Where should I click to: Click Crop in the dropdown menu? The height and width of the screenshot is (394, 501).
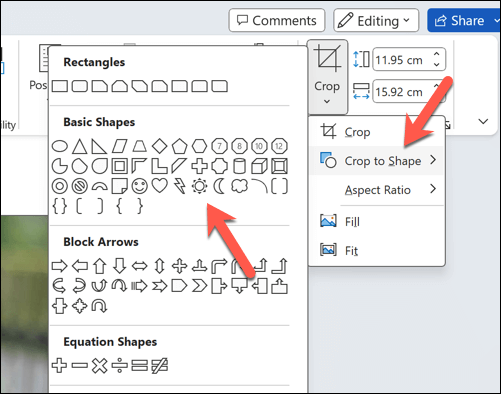[x=376, y=132]
